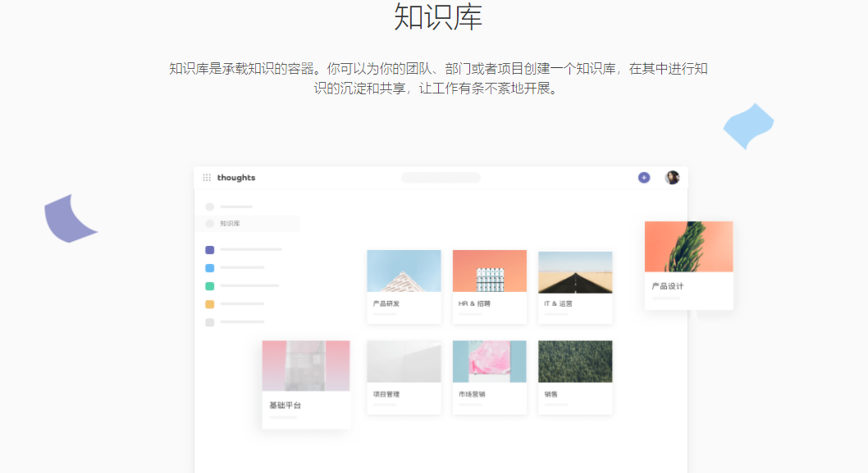Open the user avatar profile picture

(672, 178)
